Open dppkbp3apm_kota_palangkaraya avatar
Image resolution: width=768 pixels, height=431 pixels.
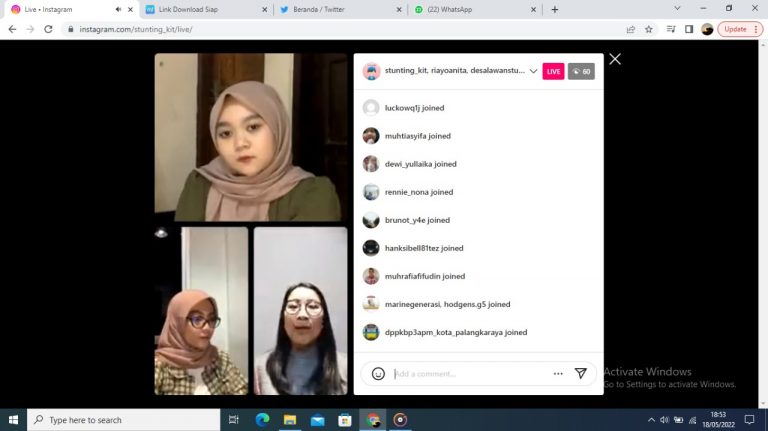click(x=371, y=332)
